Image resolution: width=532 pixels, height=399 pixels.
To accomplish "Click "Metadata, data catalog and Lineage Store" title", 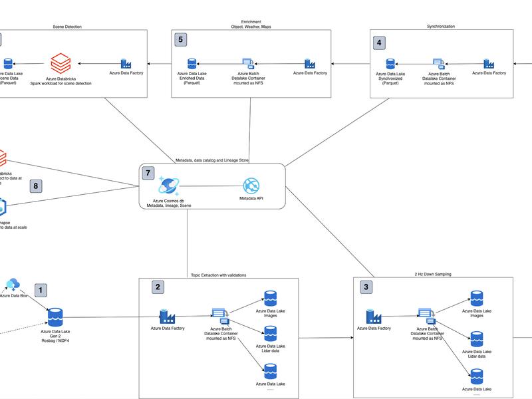I will 212,160.
